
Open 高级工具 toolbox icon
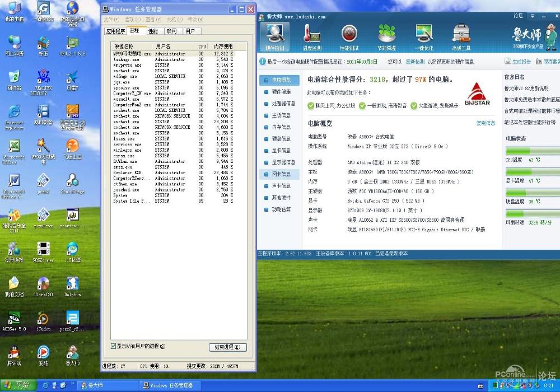pyautogui.click(x=461, y=37)
